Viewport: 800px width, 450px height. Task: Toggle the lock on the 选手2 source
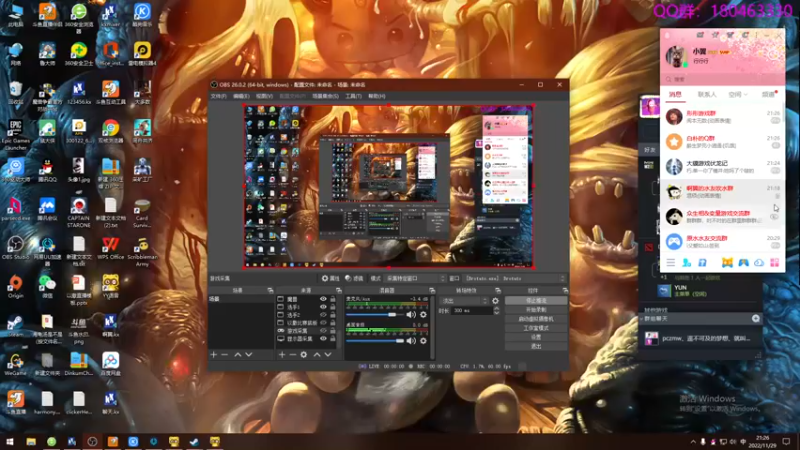[333, 315]
